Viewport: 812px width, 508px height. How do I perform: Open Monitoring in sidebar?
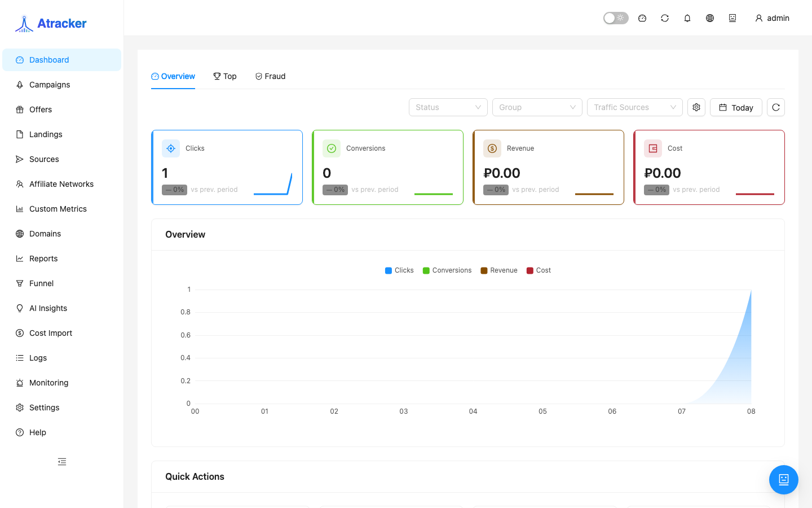click(x=62, y=383)
